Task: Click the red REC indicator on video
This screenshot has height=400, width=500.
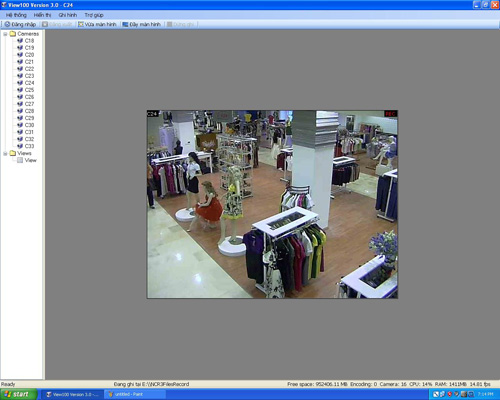Action: click(390, 114)
